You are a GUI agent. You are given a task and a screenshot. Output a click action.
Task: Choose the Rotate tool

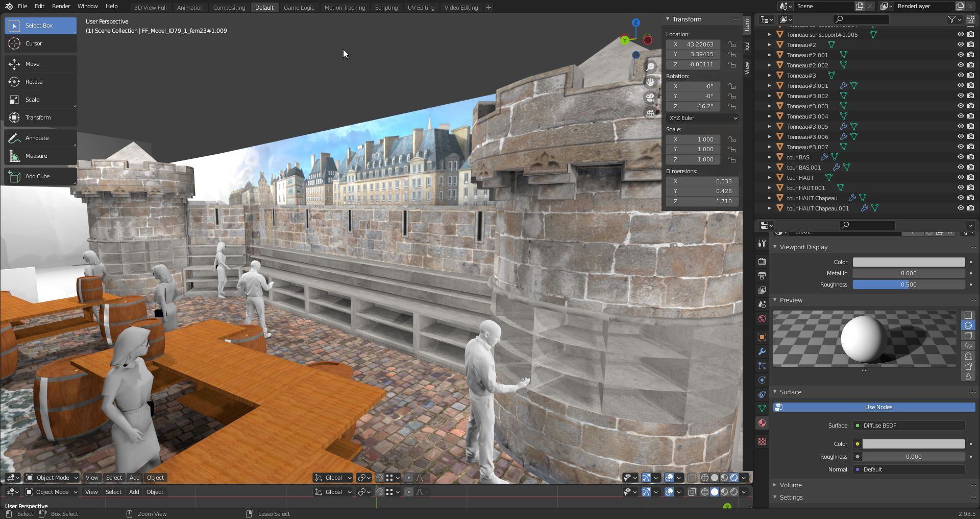coord(40,82)
